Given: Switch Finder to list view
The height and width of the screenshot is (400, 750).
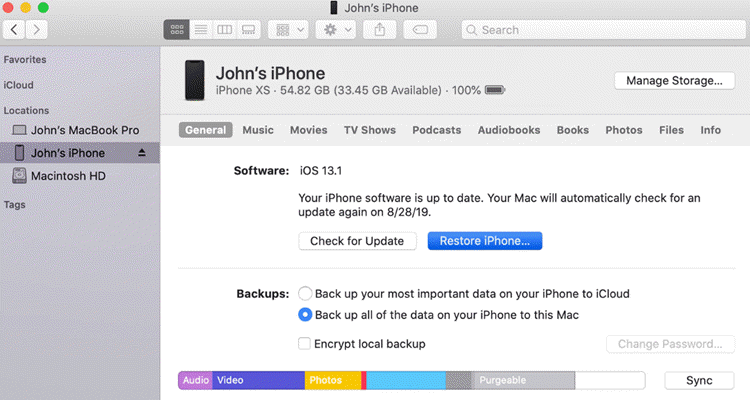Looking at the screenshot, I should pos(201,30).
